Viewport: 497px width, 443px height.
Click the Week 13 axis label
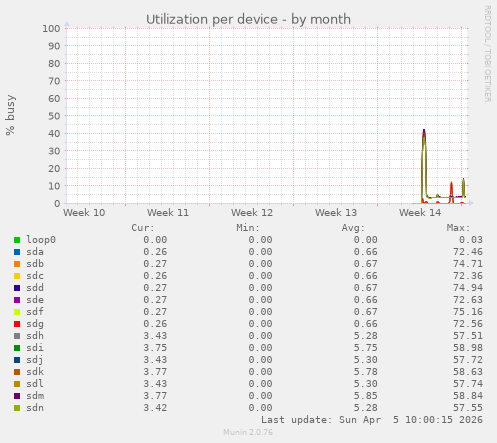(x=336, y=213)
